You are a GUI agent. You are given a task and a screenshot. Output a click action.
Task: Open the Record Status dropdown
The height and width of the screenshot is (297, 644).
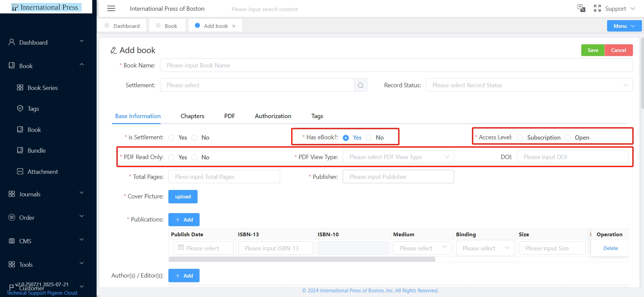(x=529, y=85)
